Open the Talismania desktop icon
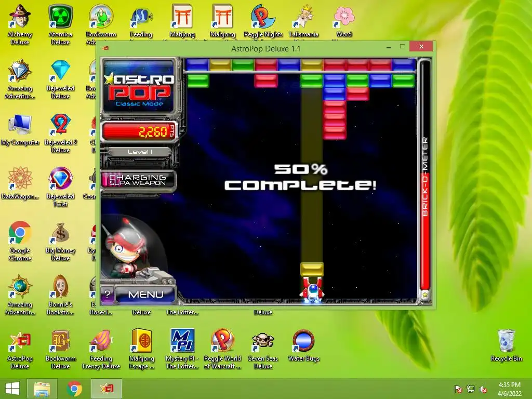The width and height of the screenshot is (532, 399). [x=303, y=21]
